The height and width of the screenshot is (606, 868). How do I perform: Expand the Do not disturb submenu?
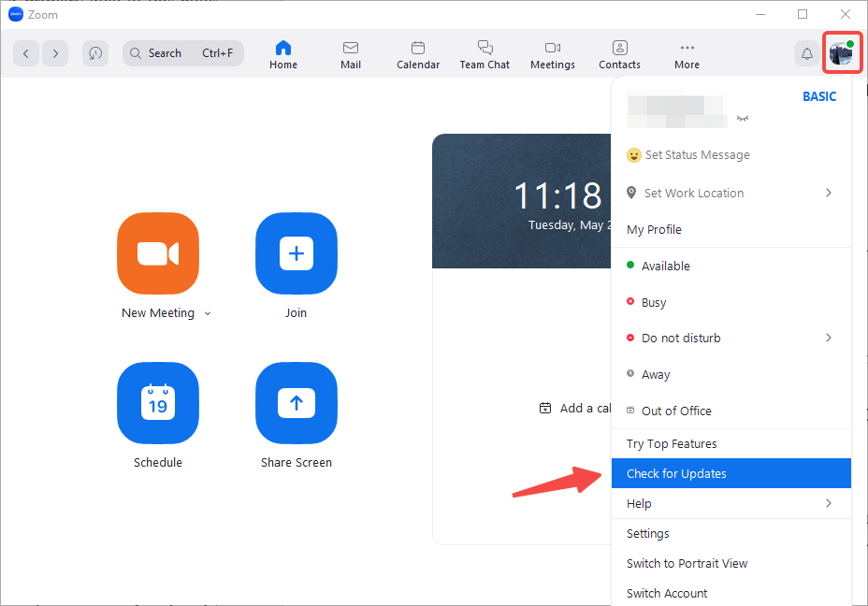(829, 338)
